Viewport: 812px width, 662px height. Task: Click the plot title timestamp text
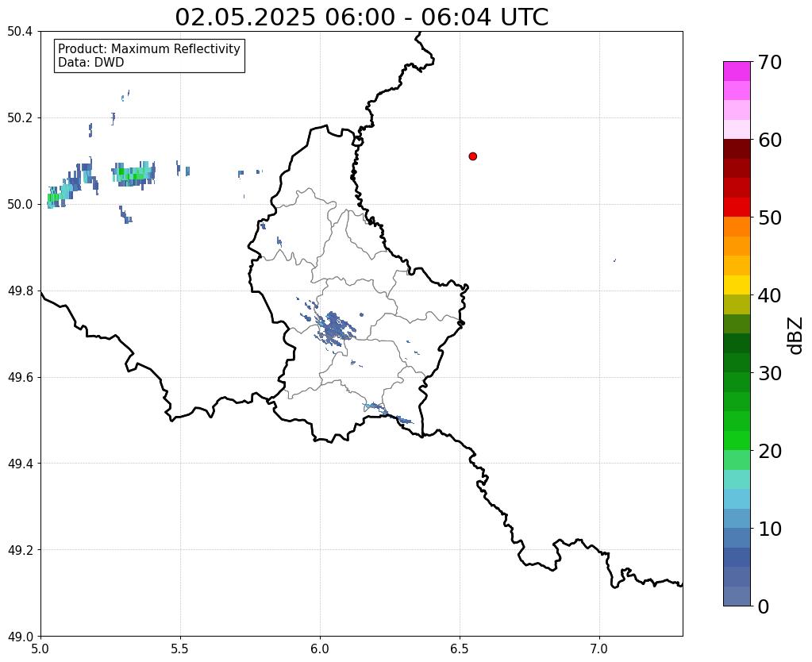pos(361,17)
